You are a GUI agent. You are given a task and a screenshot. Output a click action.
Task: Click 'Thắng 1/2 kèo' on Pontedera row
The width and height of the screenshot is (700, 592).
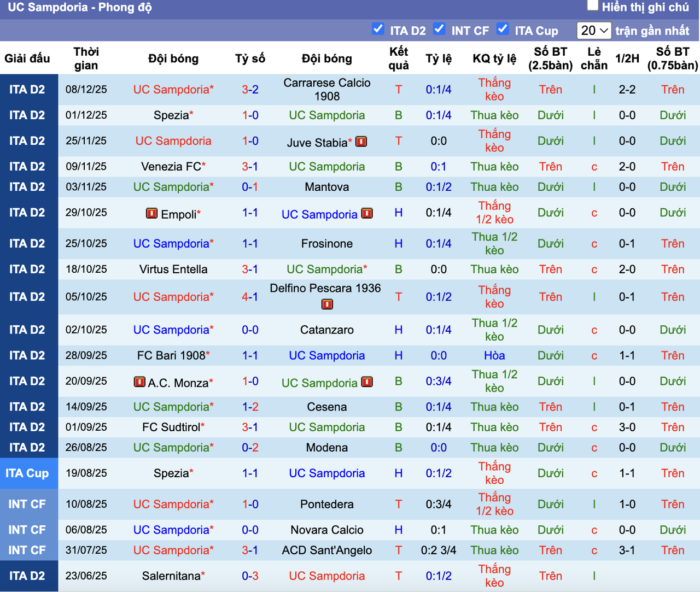point(494,505)
